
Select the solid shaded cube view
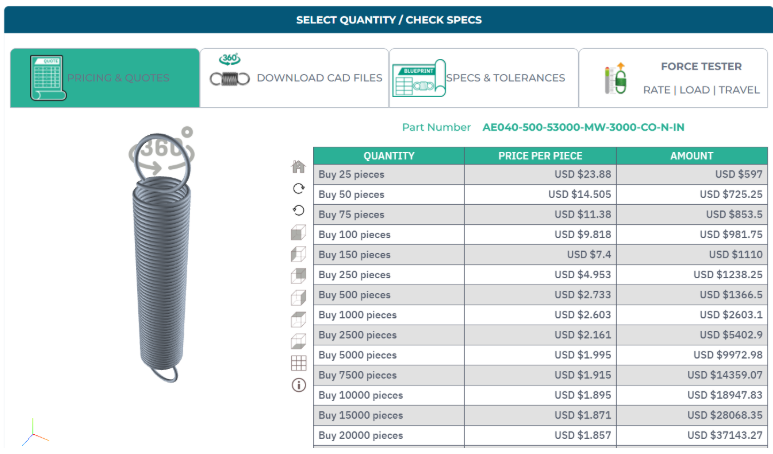(298, 232)
